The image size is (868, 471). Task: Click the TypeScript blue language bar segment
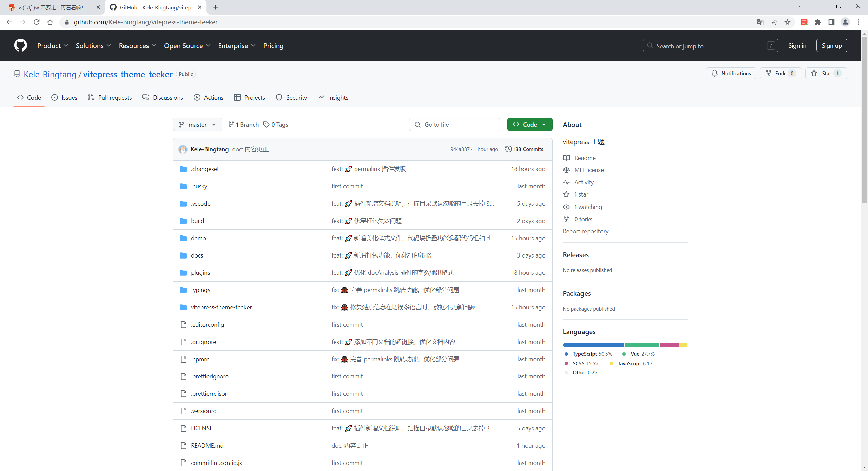click(x=593, y=345)
